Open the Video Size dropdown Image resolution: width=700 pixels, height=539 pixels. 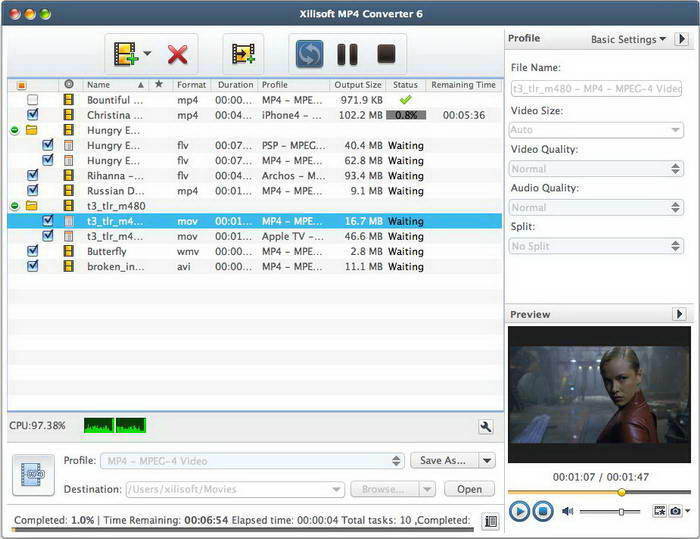coord(596,130)
